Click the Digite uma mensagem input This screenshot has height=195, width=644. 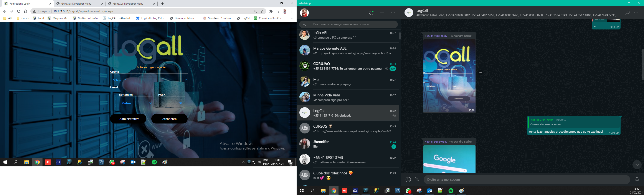(x=527, y=180)
